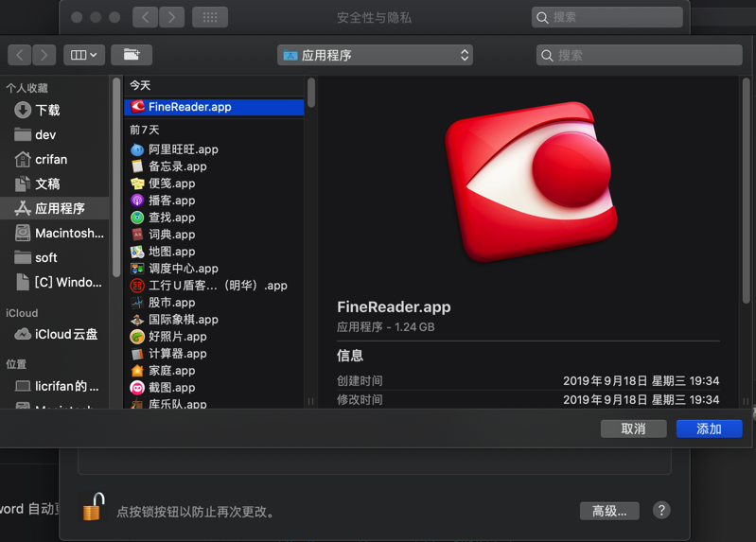Open licrifan的... computer in sidebar

pos(55,386)
